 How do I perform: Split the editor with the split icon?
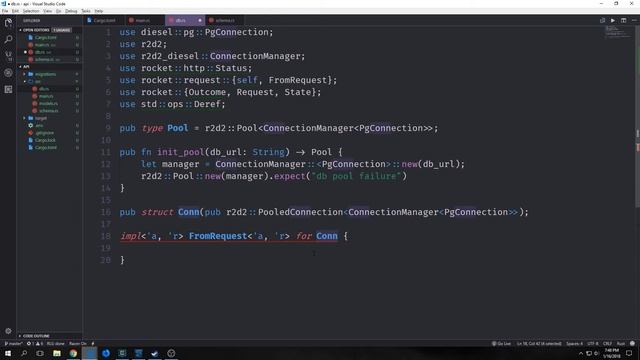[624, 20]
